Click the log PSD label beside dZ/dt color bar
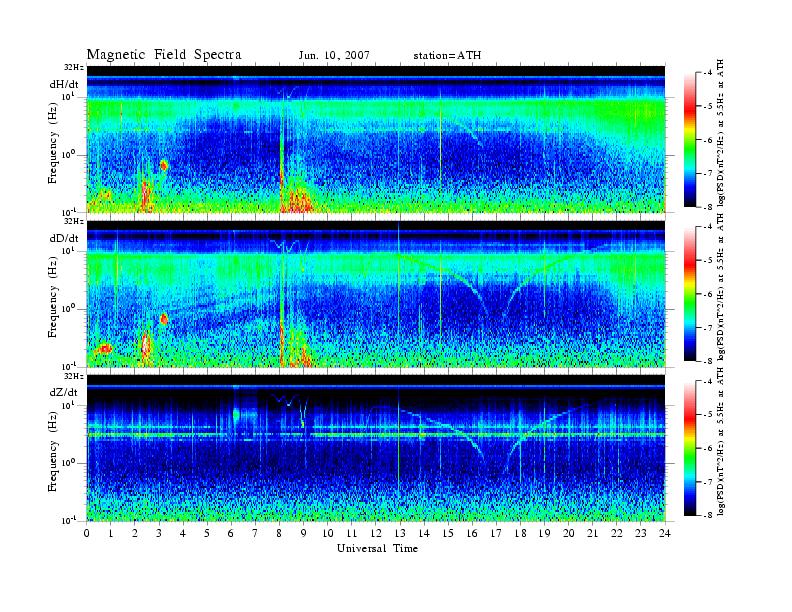792x612 pixels. pos(721,441)
